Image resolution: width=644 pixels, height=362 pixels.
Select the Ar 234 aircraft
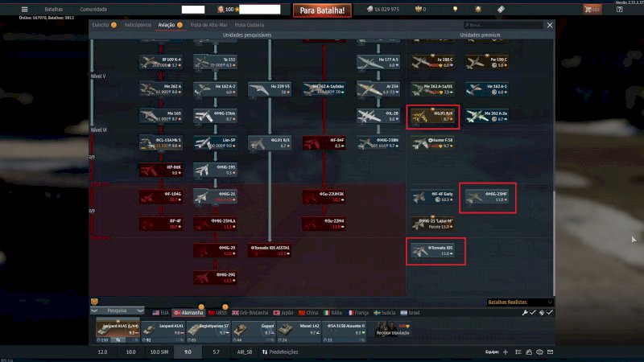tap(378, 89)
